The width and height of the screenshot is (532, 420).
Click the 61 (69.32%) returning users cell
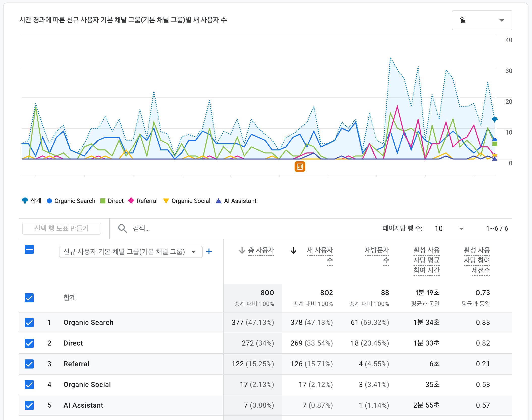point(370,323)
